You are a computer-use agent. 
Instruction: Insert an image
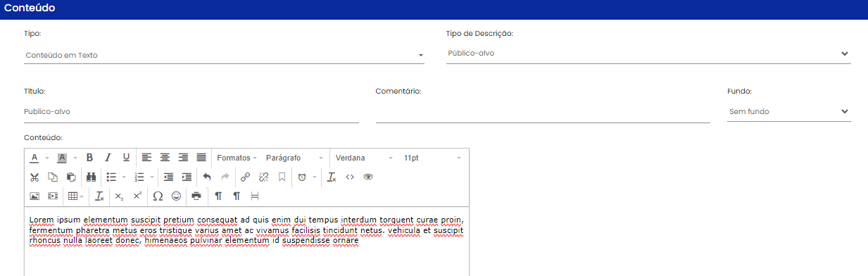pos(34,196)
